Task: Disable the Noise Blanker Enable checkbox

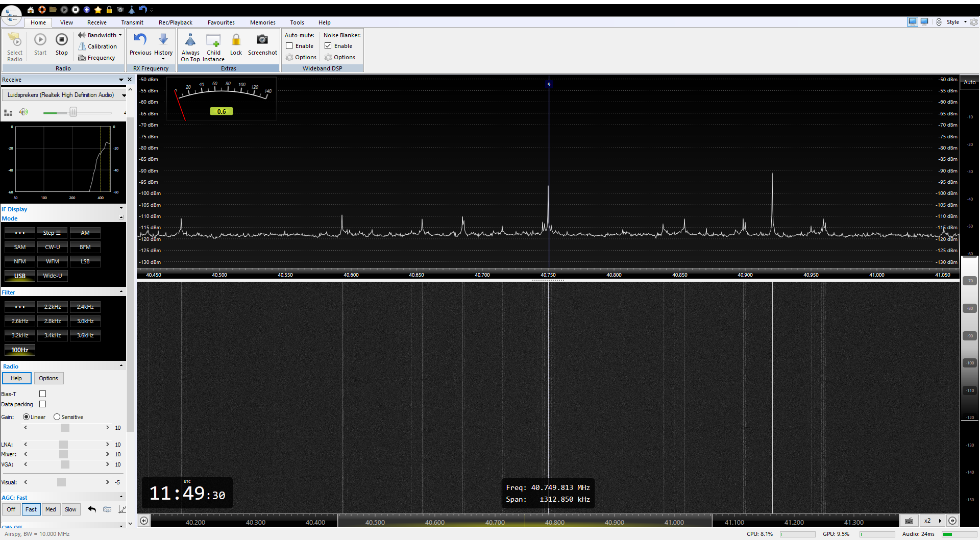Action: 328,46
